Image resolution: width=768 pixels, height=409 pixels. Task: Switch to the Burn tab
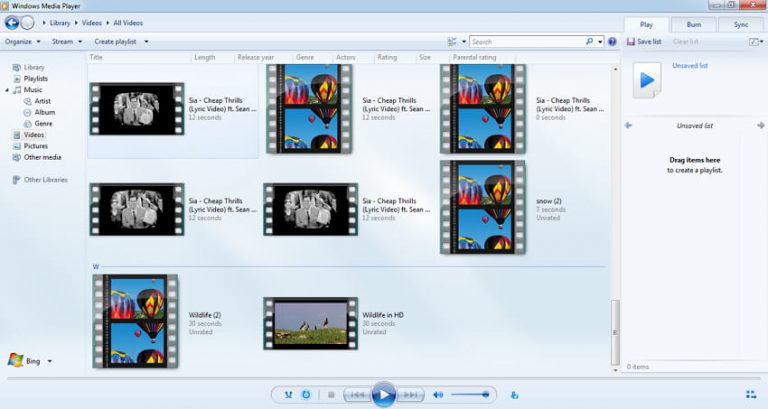point(694,24)
